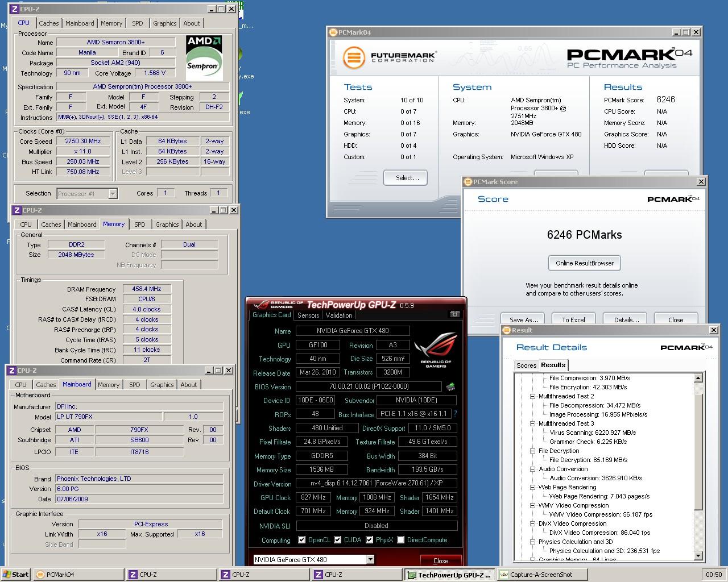728x582 pixels.
Task: Click the Bus Interface question mark icon
Action: tap(455, 414)
